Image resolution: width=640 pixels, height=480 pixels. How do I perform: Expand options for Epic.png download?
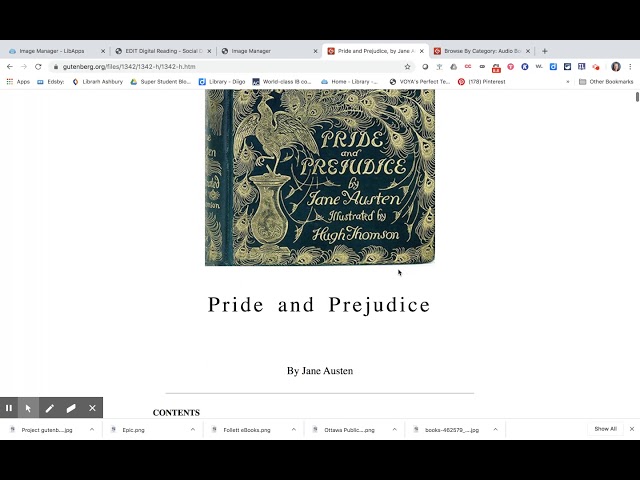(193, 429)
